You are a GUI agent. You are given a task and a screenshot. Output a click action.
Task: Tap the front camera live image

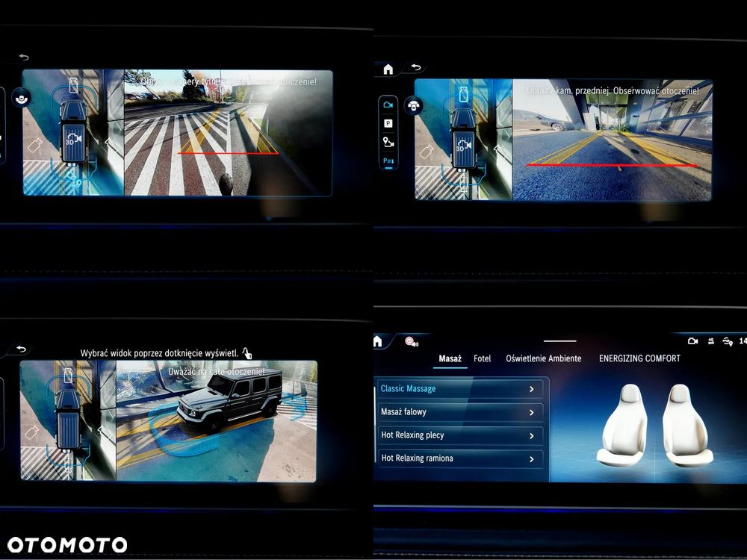point(613,140)
